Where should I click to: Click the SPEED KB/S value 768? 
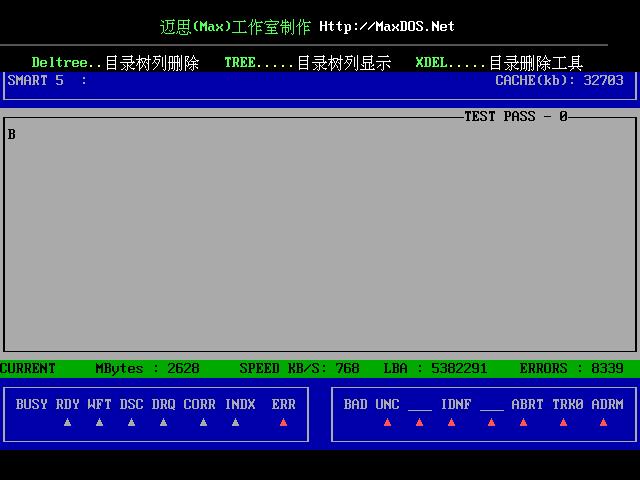pos(347,368)
